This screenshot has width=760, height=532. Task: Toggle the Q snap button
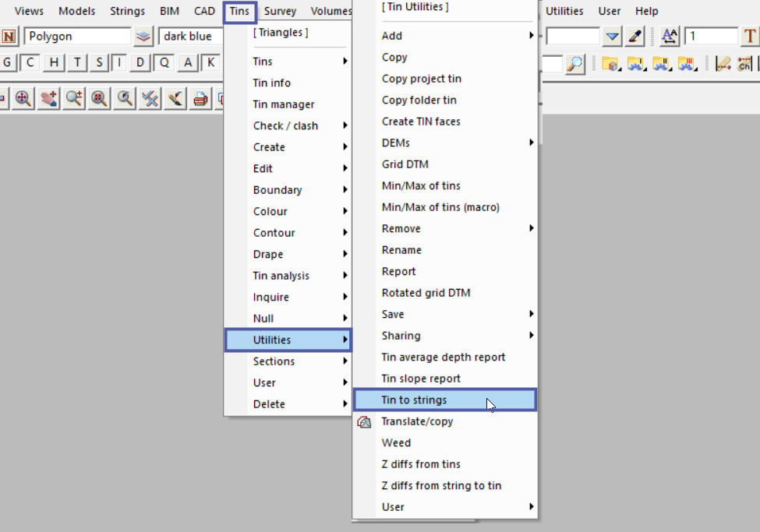click(164, 63)
